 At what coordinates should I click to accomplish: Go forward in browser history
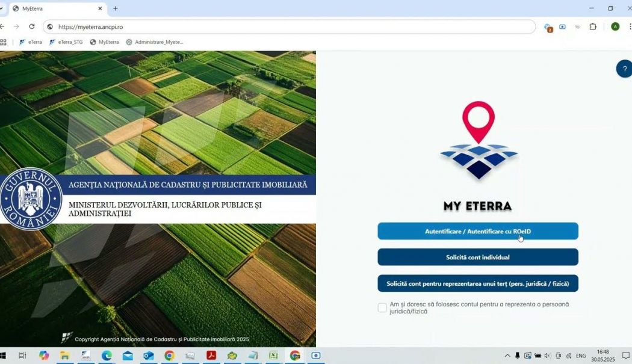coord(16,26)
